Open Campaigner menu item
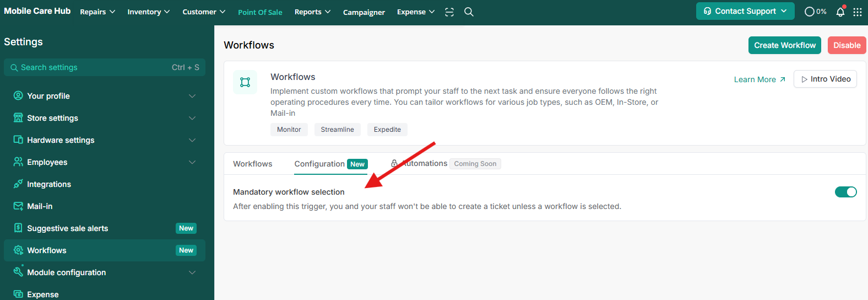 [x=364, y=12]
